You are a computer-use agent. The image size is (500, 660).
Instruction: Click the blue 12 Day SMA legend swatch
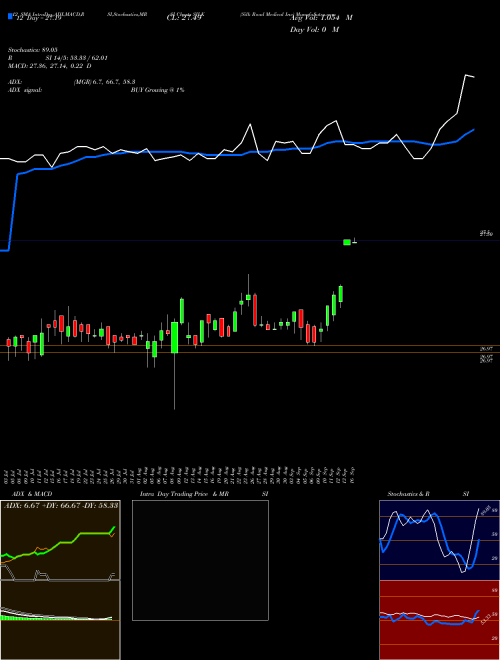point(10,16)
